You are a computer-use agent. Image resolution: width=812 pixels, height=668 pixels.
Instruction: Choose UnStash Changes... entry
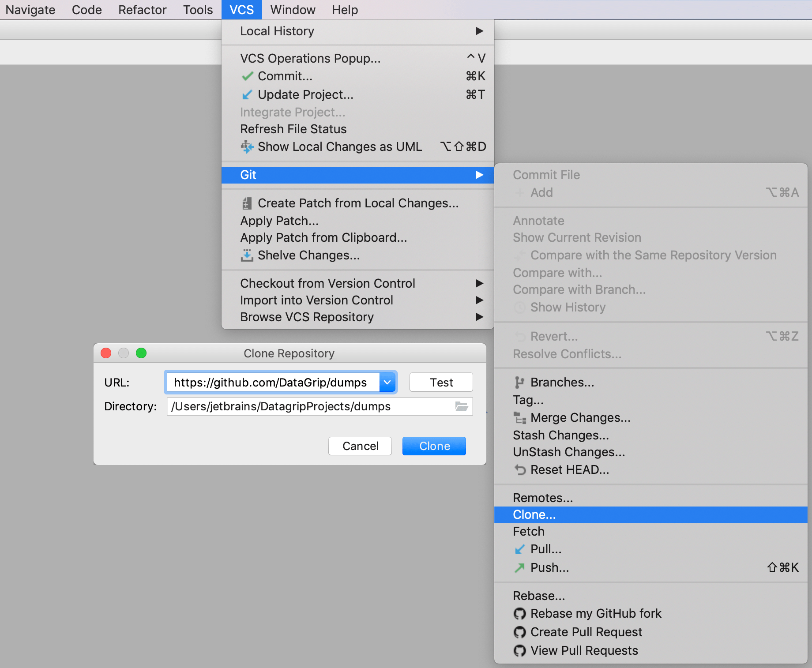point(651,452)
